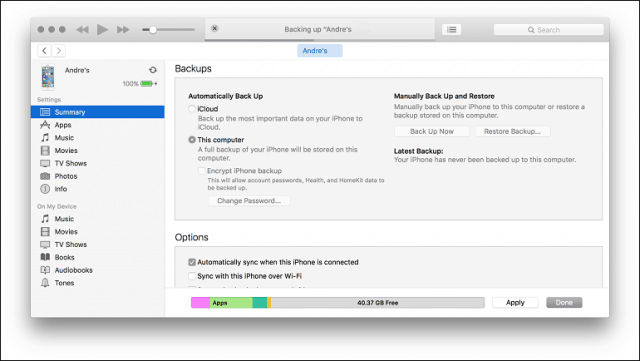Screen dimensions: 640x361
Task: Click the Search field
Action: tap(548, 30)
